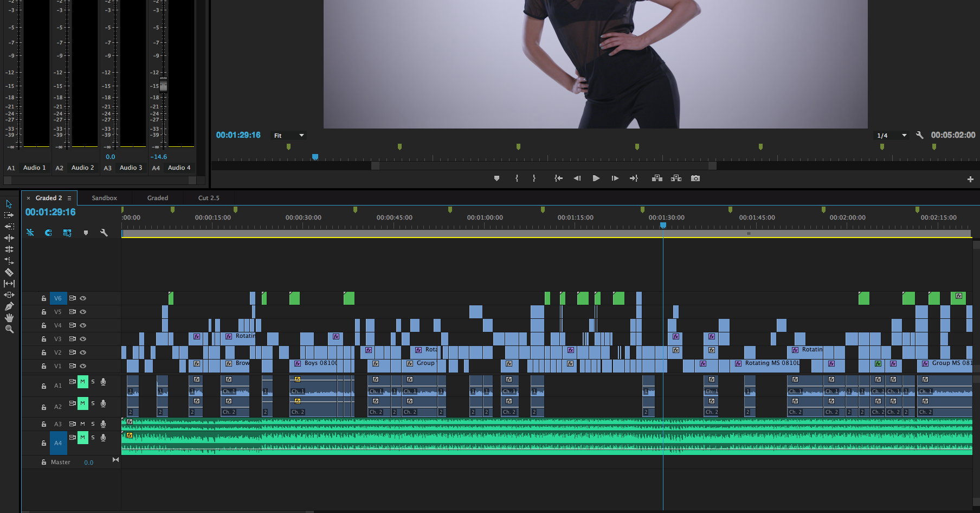Open the button editor plus icon
This screenshot has width=980, height=513.
[970, 179]
